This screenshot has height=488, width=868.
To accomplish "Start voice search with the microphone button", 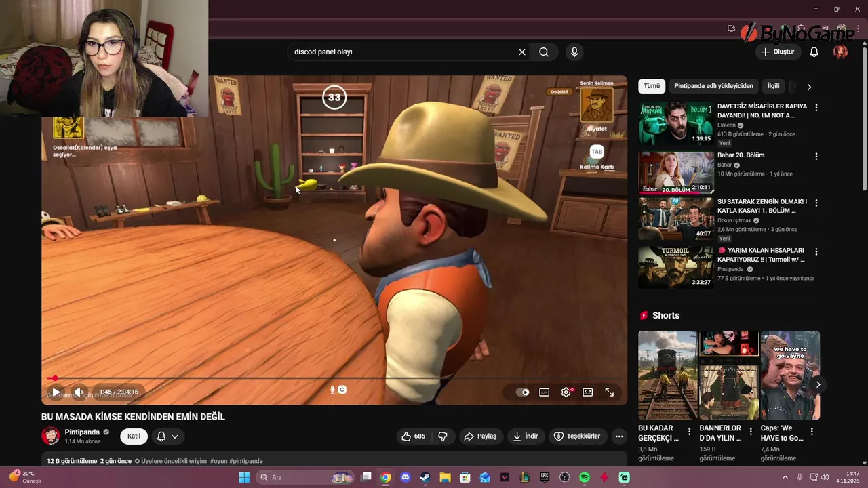I will point(574,52).
